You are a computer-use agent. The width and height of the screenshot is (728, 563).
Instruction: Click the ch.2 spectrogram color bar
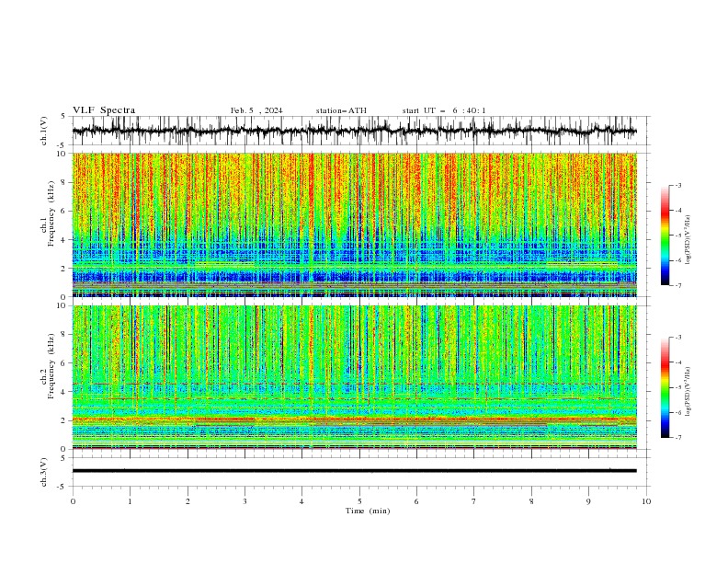coord(665,387)
